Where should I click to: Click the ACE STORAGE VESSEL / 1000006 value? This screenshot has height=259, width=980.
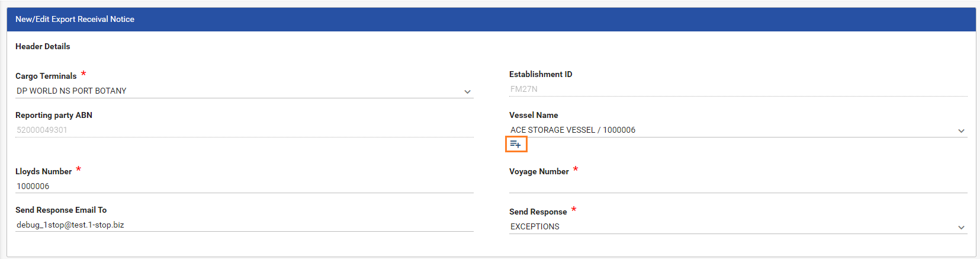pos(573,130)
